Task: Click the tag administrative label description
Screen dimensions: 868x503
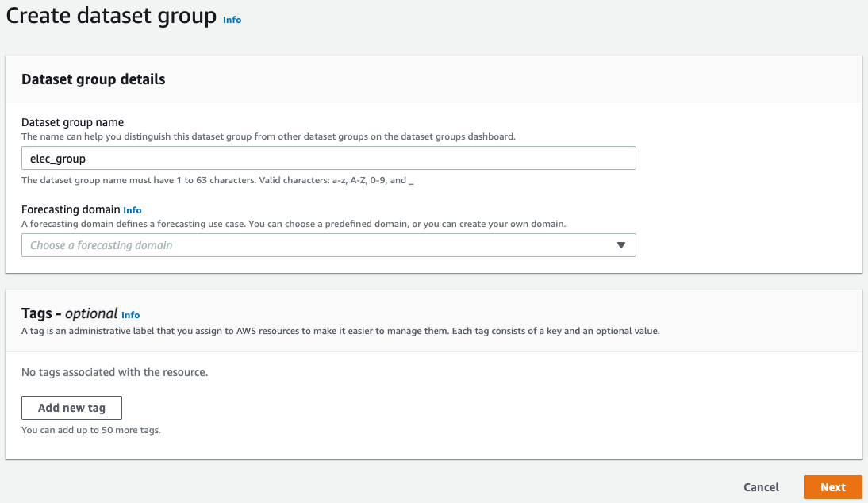Action: (x=340, y=331)
